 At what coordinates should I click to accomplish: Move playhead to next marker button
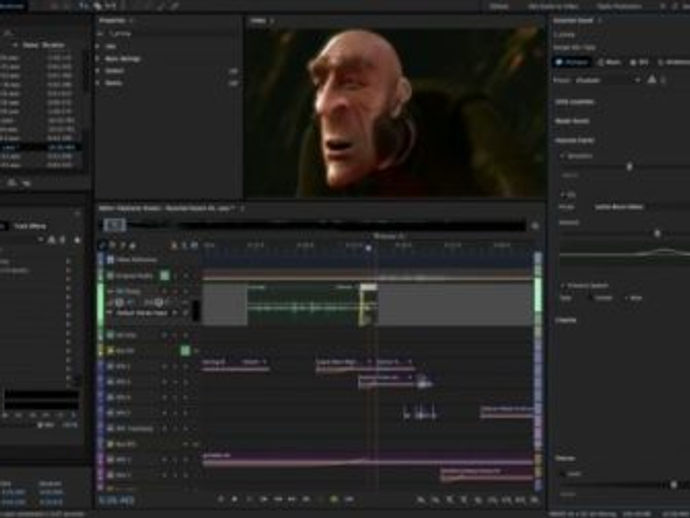point(306,499)
